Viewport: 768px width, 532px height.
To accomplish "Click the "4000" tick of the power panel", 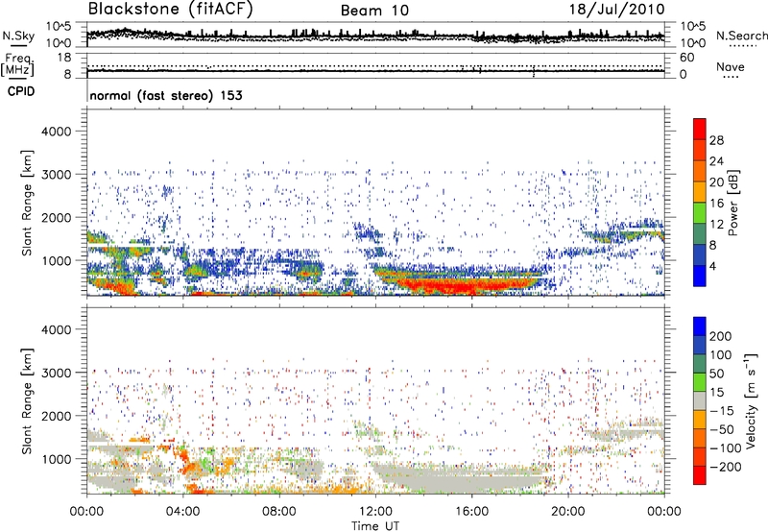I will pos(56,132).
